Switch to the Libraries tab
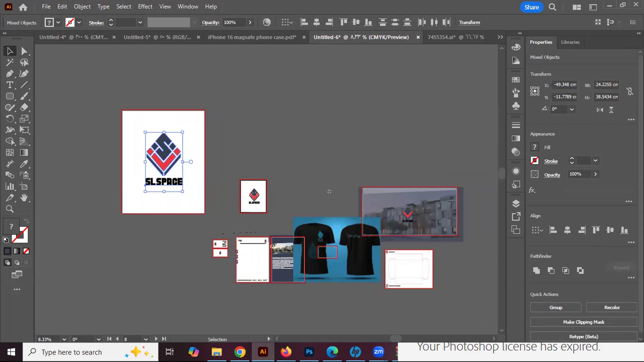 pyautogui.click(x=570, y=42)
